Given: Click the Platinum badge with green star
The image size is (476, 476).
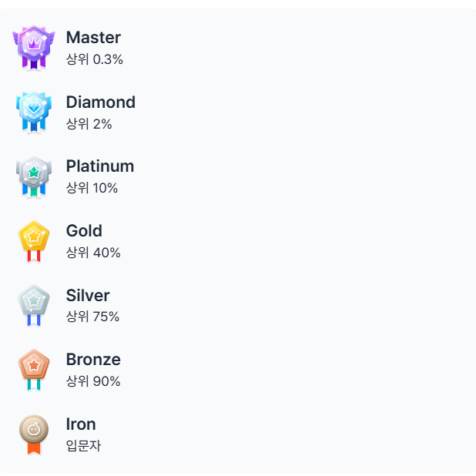Looking at the screenshot, I should pyautogui.click(x=34, y=175).
